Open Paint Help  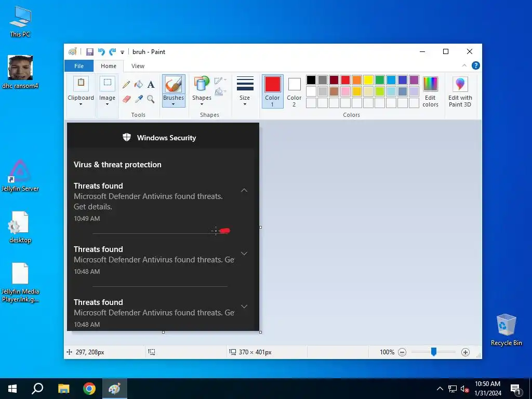coord(476,65)
